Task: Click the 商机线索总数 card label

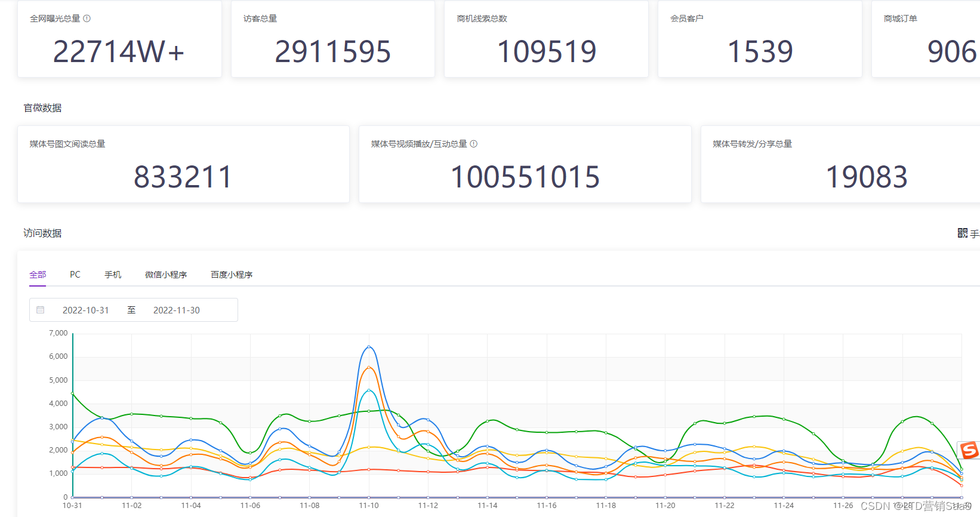Action: (482, 19)
